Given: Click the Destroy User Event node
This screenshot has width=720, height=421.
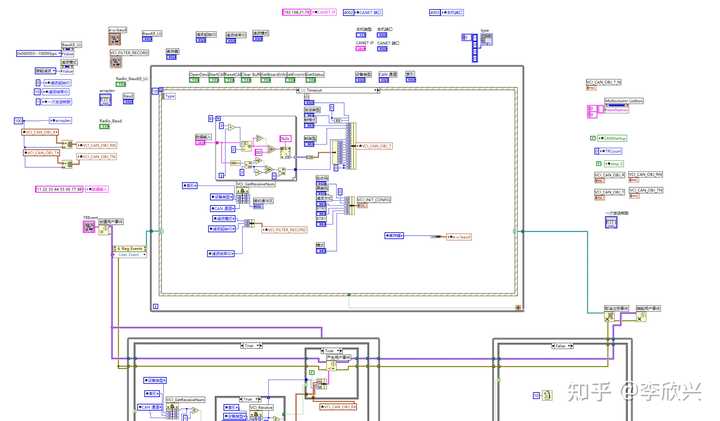Looking at the screenshot, I should 641,316.
